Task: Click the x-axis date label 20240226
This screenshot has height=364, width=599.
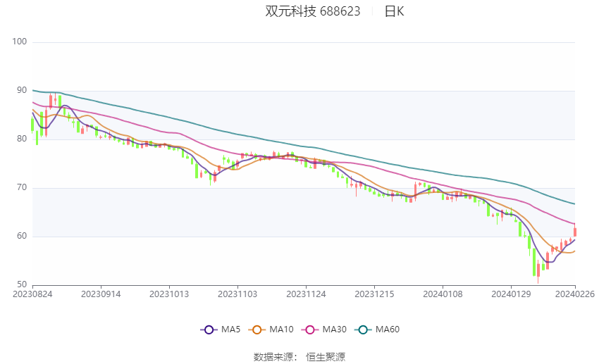Action: tap(575, 294)
